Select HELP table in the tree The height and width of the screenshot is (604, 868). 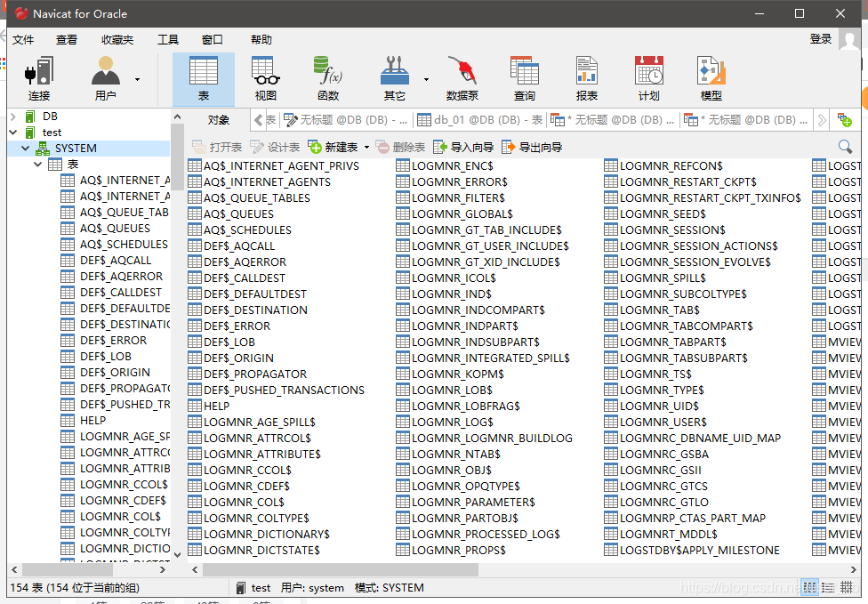pos(93,420)
